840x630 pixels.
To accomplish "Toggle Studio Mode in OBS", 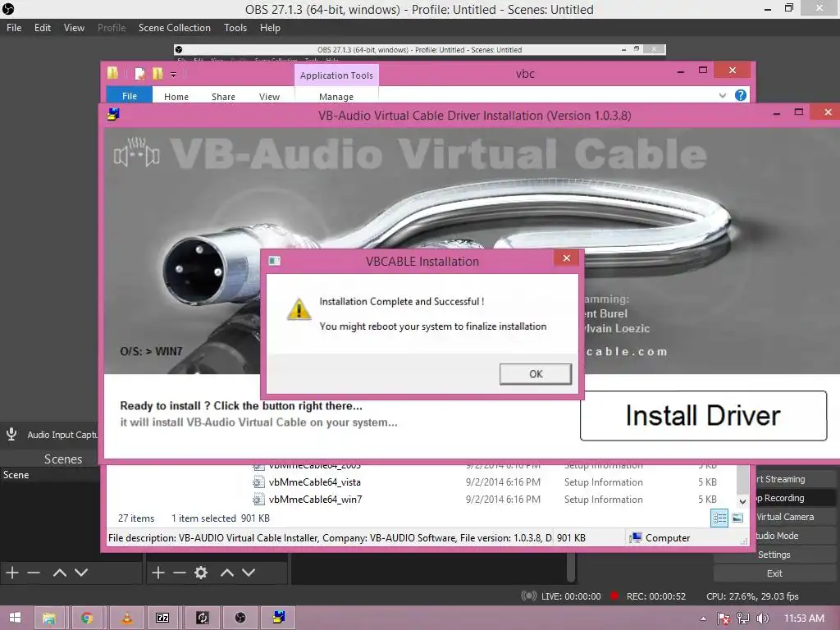I will (x=794, y=535).
